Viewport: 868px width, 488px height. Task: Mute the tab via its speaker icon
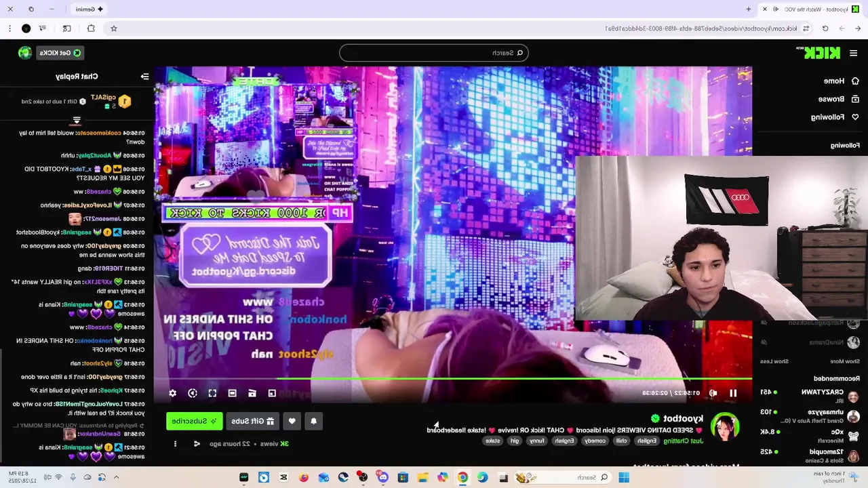[776, 9]
